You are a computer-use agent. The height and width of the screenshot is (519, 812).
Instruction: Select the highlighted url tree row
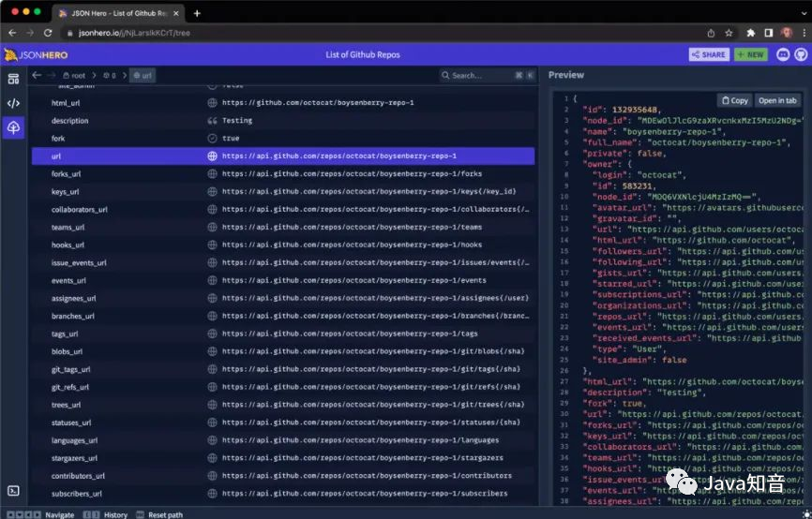coord(283,156)
